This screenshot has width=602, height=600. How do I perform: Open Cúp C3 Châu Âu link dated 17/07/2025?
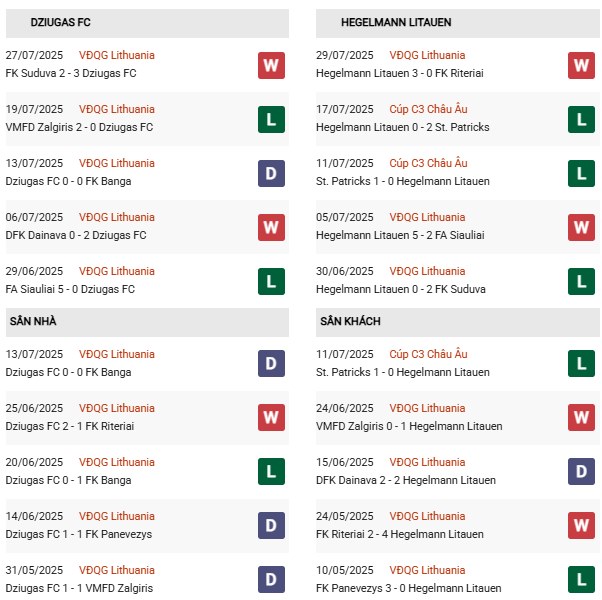[x=428, y=110]
